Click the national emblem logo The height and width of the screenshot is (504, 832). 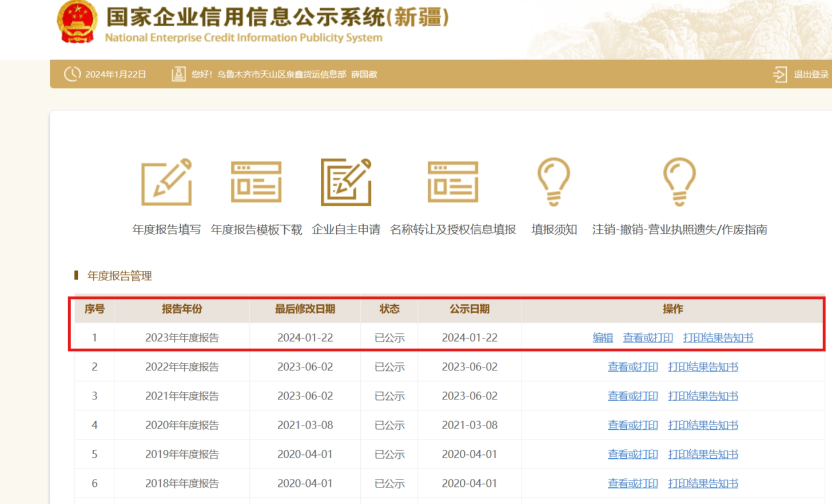coord(77,22)
